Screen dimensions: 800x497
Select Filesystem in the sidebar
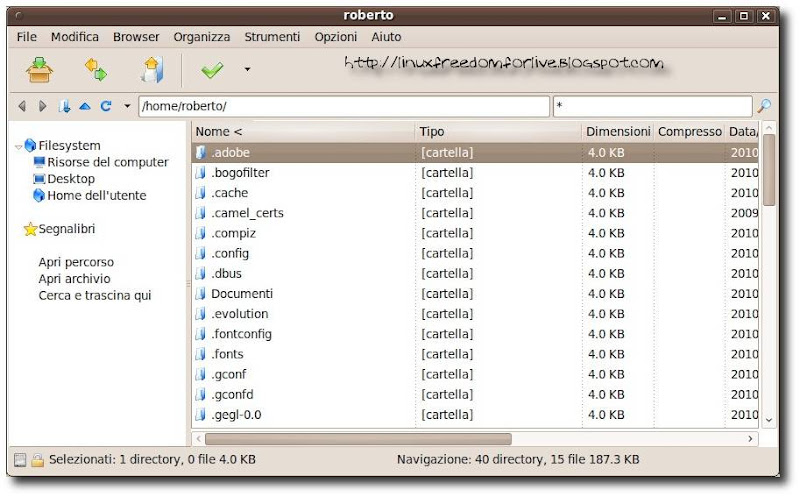(69, 145)
